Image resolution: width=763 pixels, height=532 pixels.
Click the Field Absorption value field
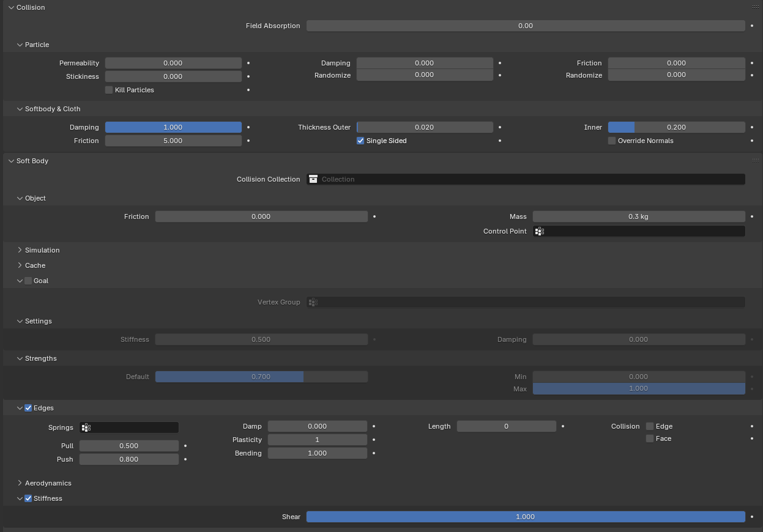526,26
